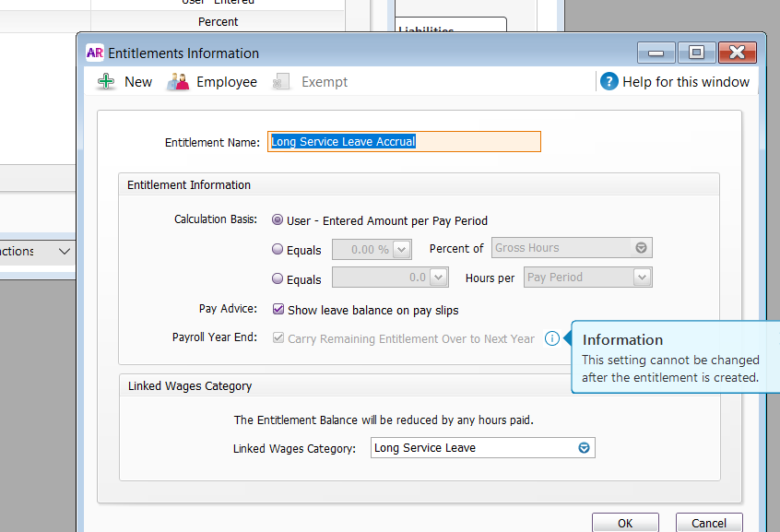Select User-Entered Amount per Pay Period option

(x=278, y=220)
